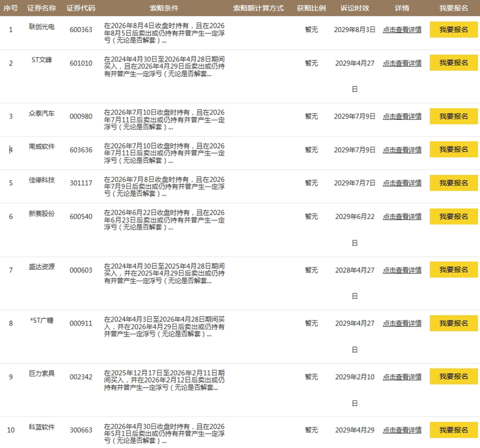Click 我要报名 button for 巨力索具

[x=454, y=376]
